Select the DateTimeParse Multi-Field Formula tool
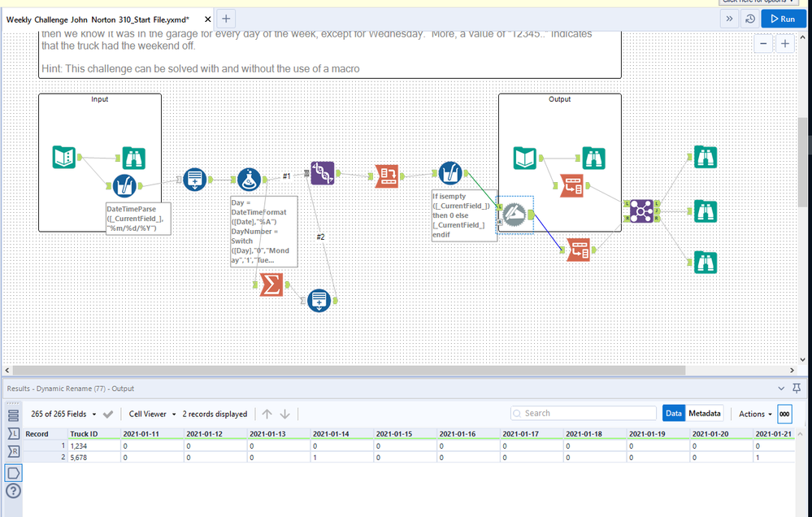 124,185
